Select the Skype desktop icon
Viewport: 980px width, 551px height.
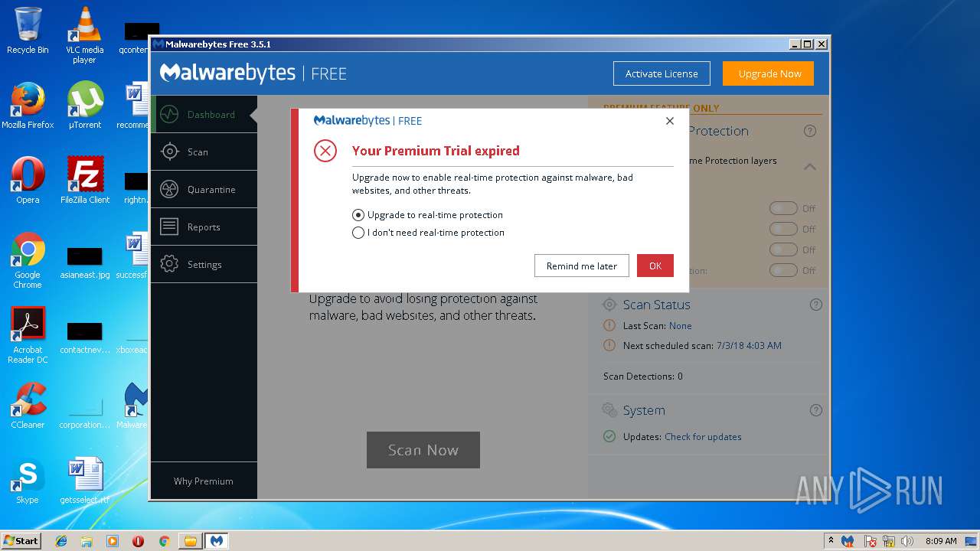[28, 481]
